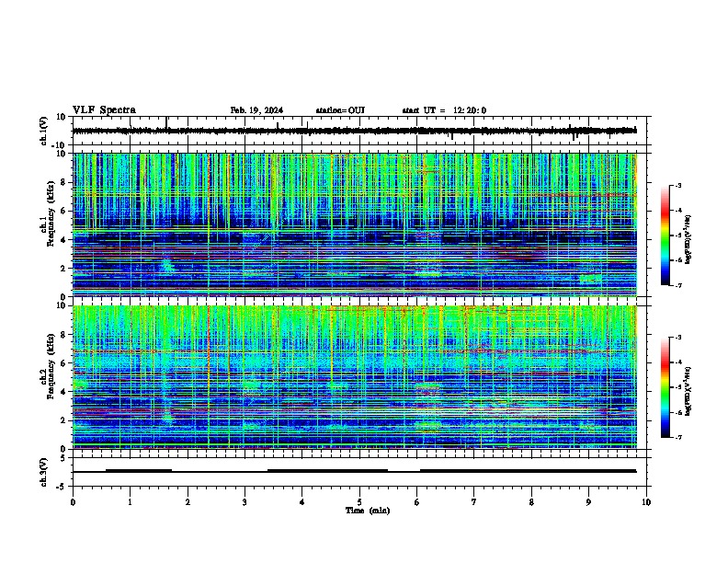Click the "-3" label on ch.2 colorbar
Screen dimensions: 728x563
click(x=677, y=338)
